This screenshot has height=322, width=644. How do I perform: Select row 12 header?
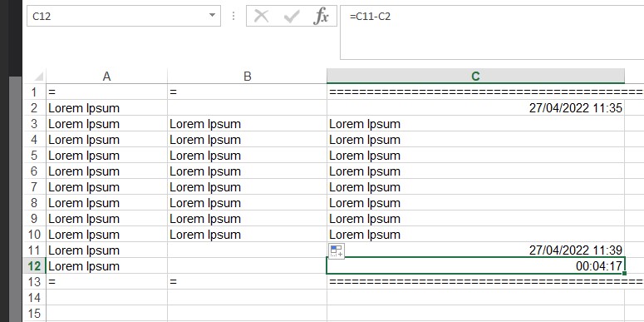[x=34, y=266]
